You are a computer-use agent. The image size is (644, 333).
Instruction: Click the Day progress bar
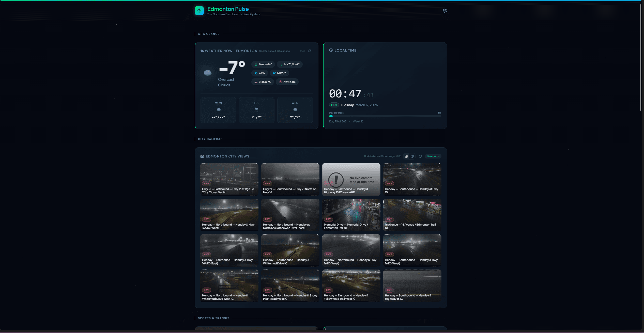(x=385, y=116)
